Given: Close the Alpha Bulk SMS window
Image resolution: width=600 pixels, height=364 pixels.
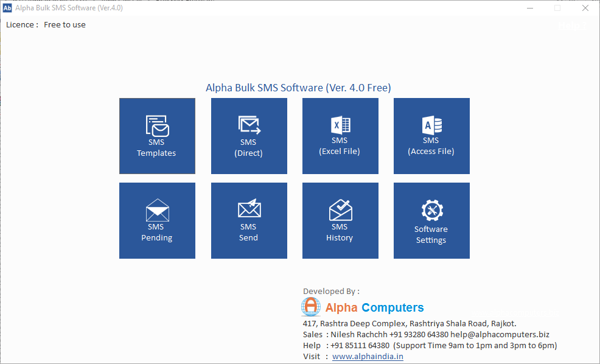Looking at the screenshot, I should (585, 8).
